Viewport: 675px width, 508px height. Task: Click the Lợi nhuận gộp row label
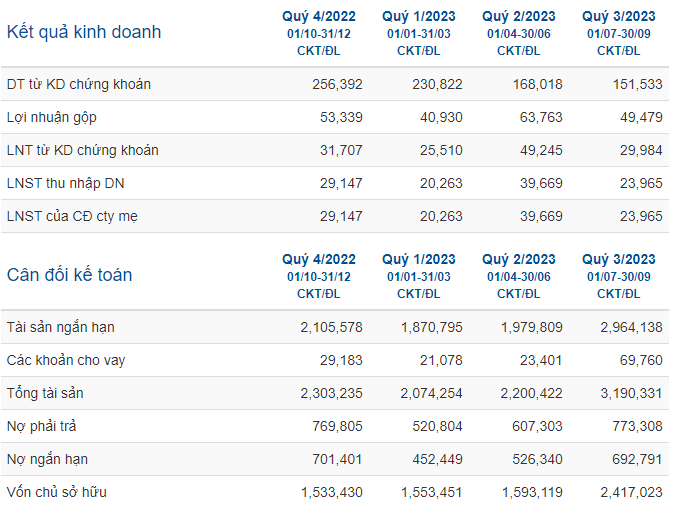coord(52,117)
